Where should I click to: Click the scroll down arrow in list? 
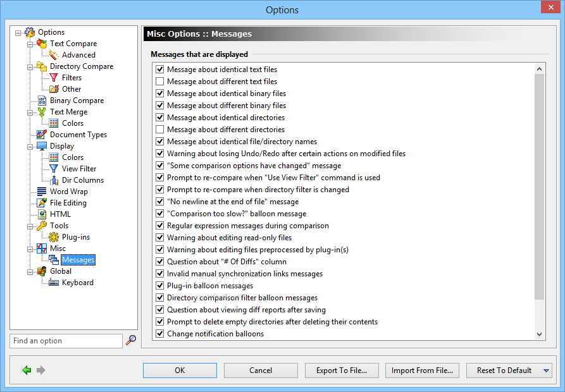539,334
